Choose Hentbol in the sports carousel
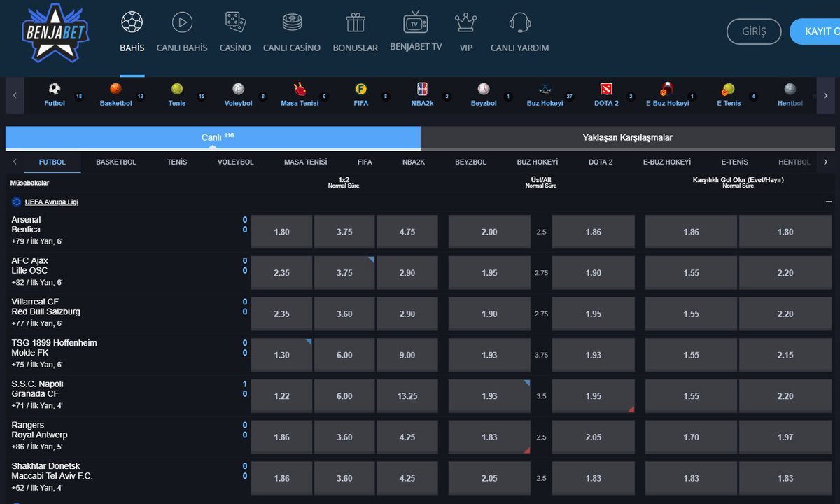Image resolution: width=840 pixels, height=504 pixels. pyautogui.click(x=790, y=95)
